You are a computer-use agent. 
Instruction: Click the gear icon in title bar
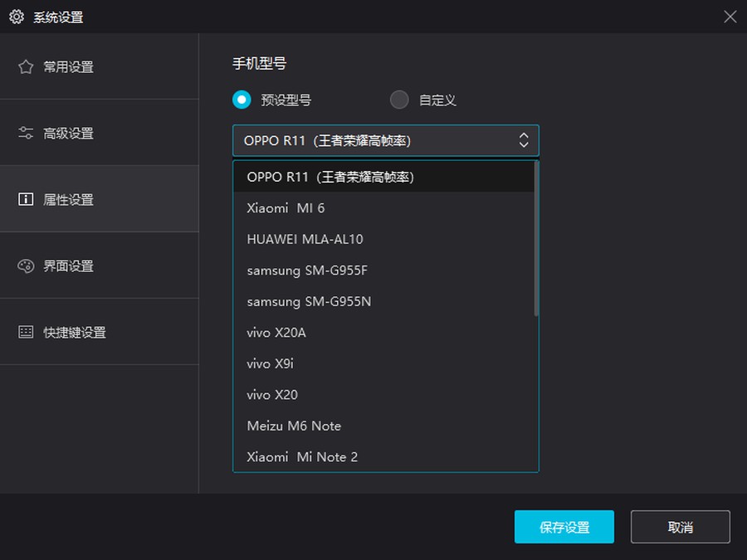pos(17,17)
